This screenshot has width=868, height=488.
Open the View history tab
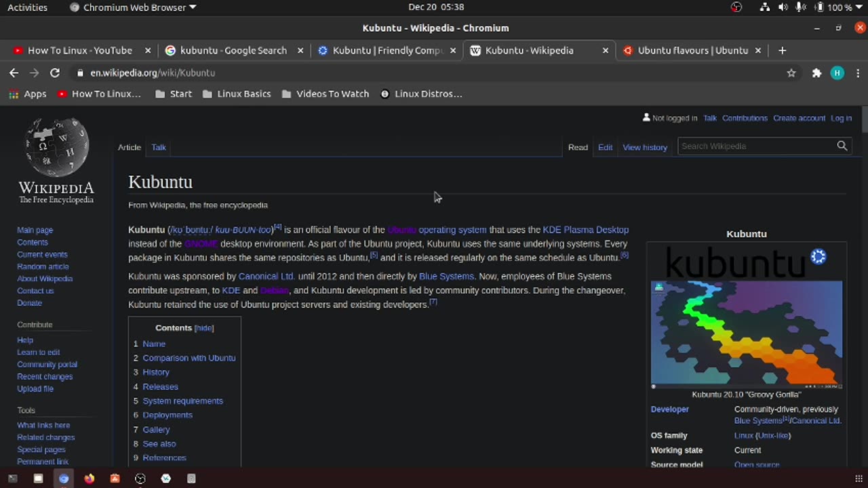pos(645,147)
